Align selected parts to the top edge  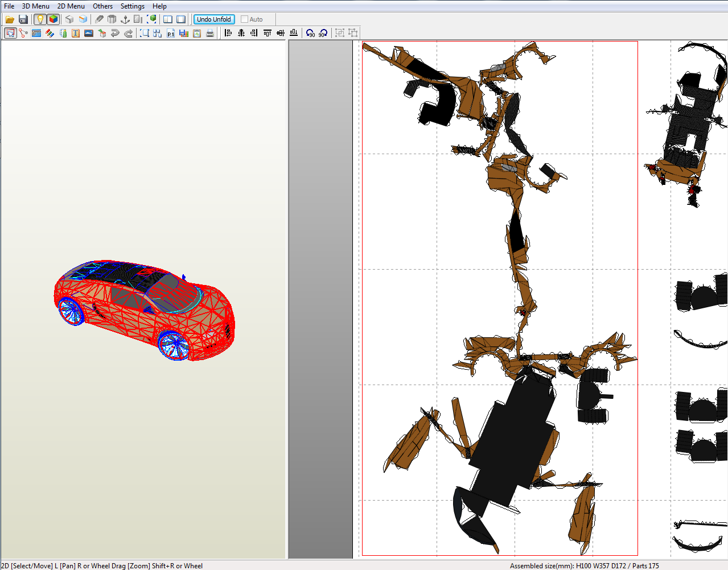[267, 32]
